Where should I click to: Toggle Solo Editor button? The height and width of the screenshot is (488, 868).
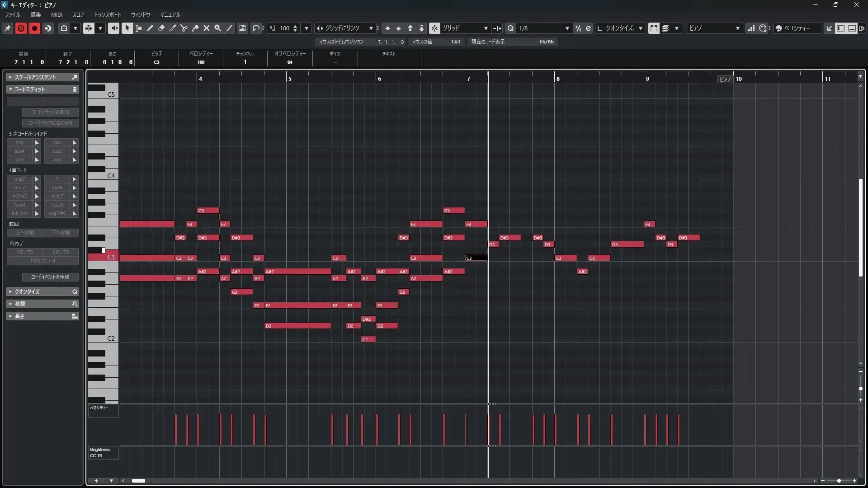pyautogui.click(x=21, y=28)
